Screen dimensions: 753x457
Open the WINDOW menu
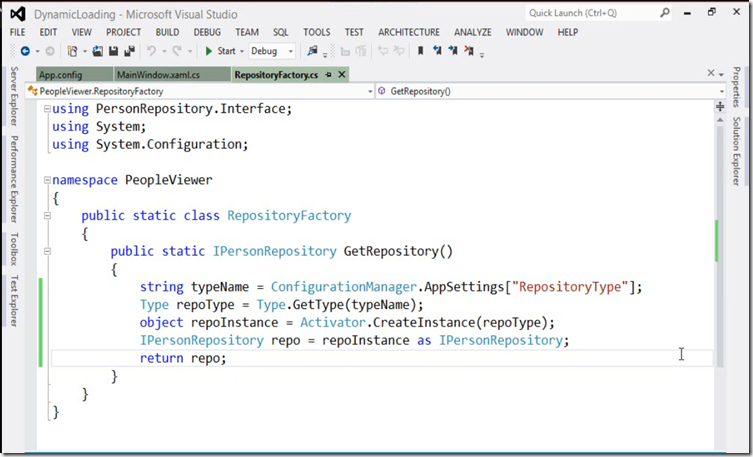(x=524, y=32)
